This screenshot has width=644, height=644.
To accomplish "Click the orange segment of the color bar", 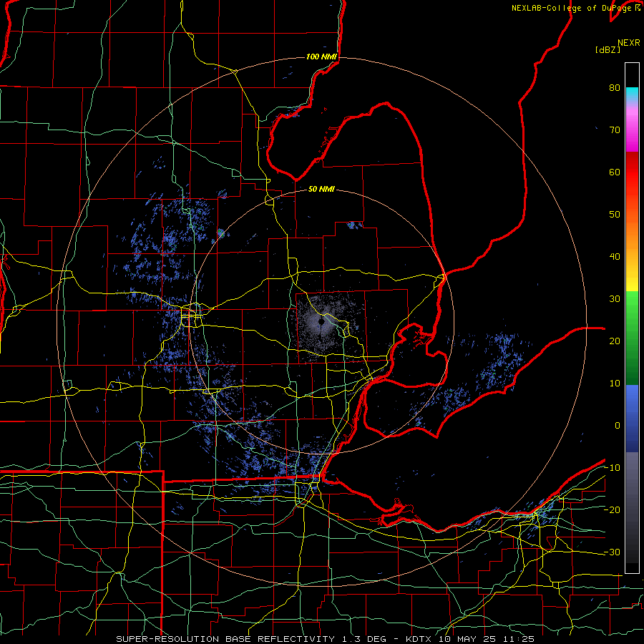I will 632,236.
